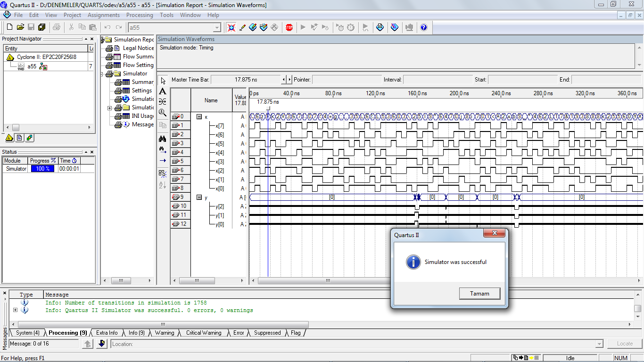Image resolution: width=644 pixels, height=362 pixels.
Task: Click the Find binoculars icon
Action: tap(163, 139)
